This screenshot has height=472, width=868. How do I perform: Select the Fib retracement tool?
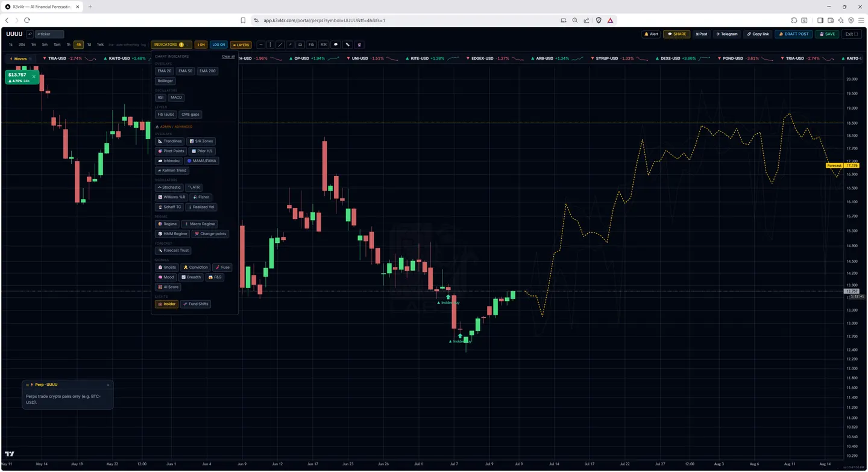click(311, 45)
